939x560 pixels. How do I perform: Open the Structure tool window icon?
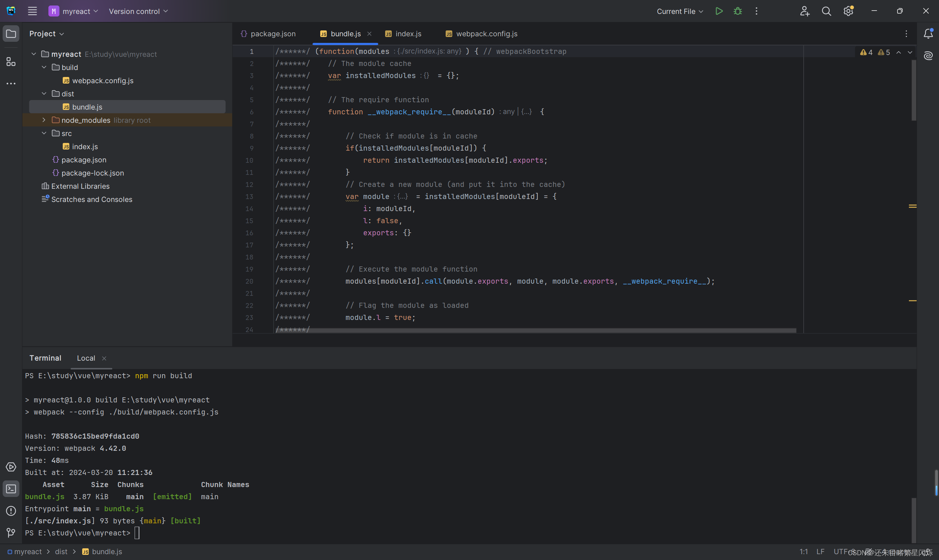[x=11, y=62]
